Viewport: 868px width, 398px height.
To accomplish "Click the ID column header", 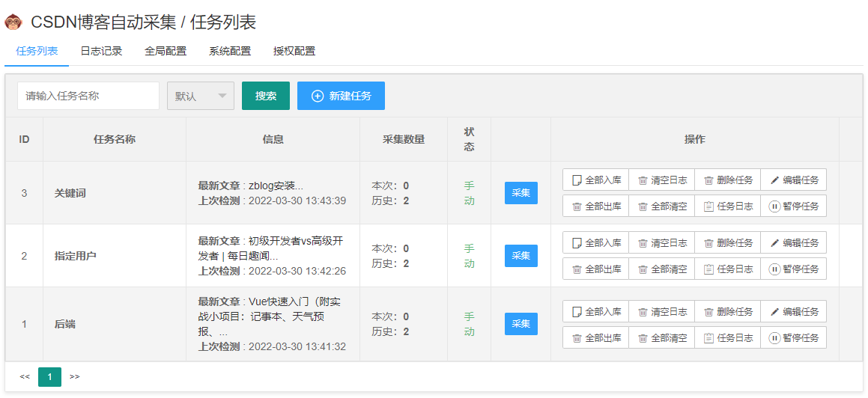I will click(25, 139).
